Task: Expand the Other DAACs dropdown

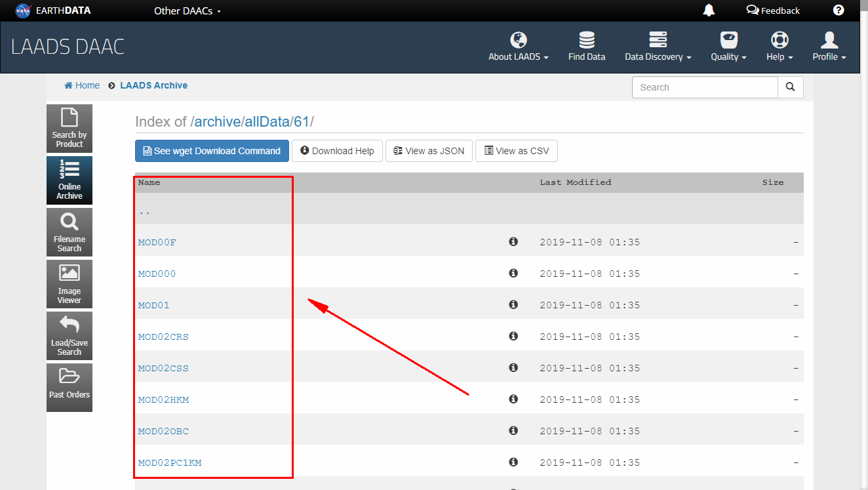Action: pyautogui.click(x=187, y=10)
